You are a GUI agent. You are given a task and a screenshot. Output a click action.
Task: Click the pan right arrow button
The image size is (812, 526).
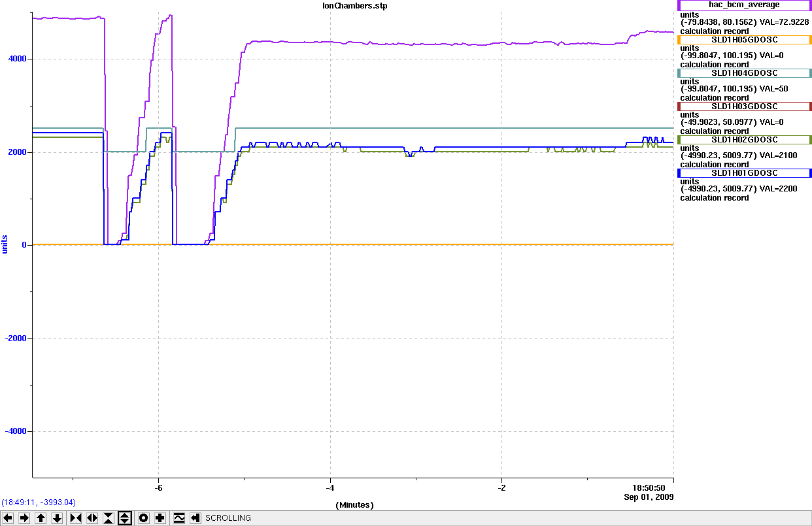(x=25, y=518)
